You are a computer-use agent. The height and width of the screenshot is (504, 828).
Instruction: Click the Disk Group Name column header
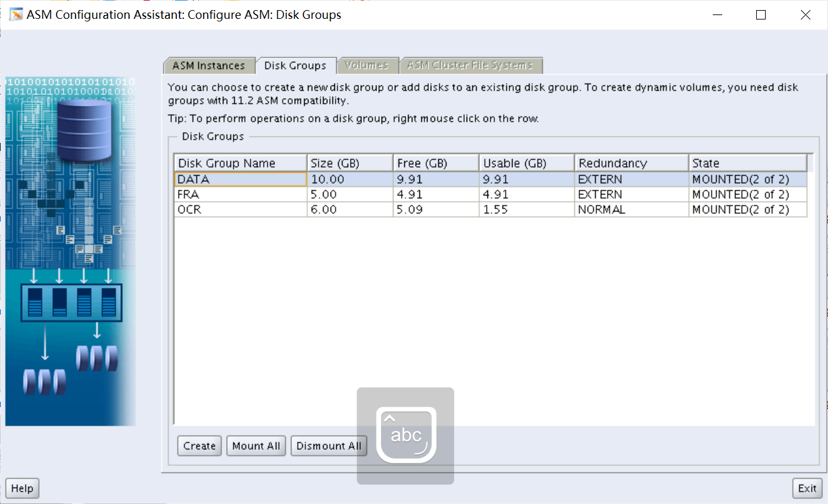(241, 163)
